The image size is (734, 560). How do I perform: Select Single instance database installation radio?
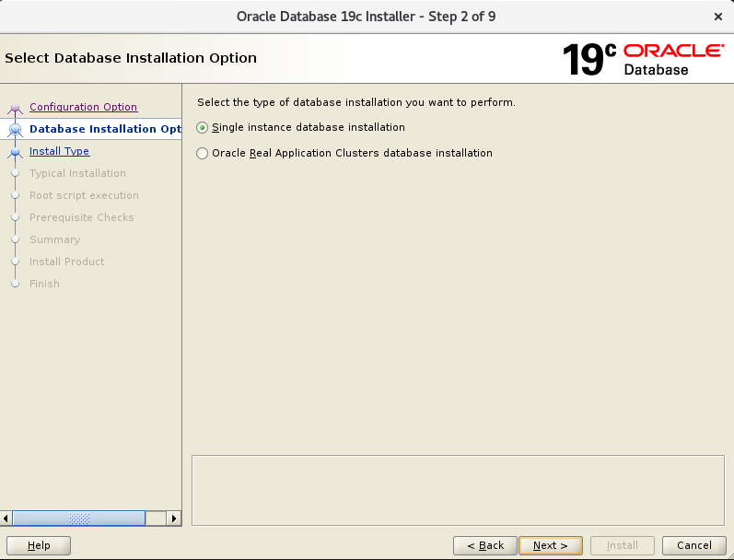202,127
